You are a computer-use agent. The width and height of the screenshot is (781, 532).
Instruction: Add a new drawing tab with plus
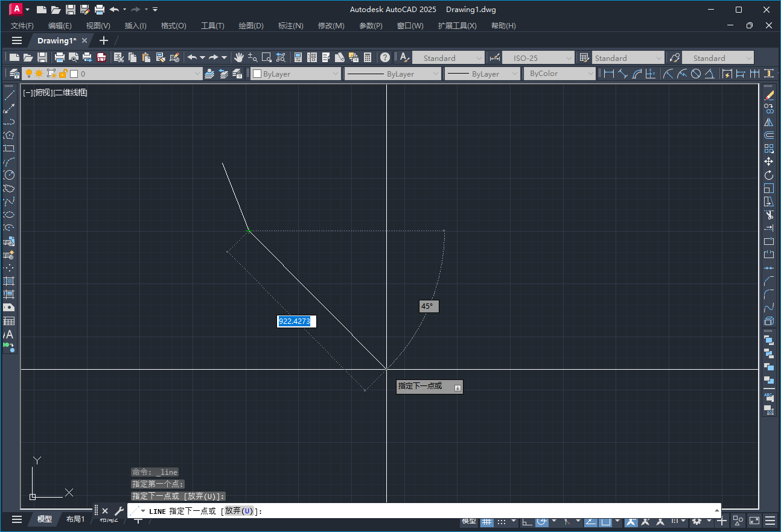point(103,40)
